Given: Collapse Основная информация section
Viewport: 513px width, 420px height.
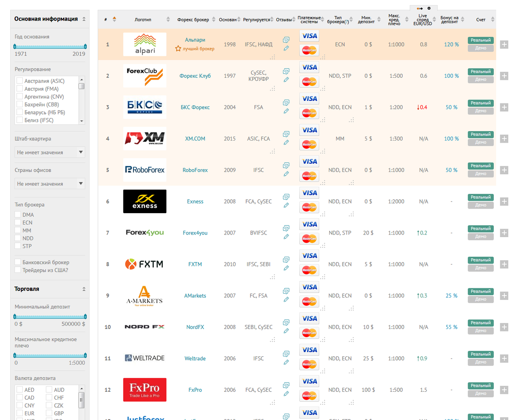Looking at the screenshot, I should point(84,19).
